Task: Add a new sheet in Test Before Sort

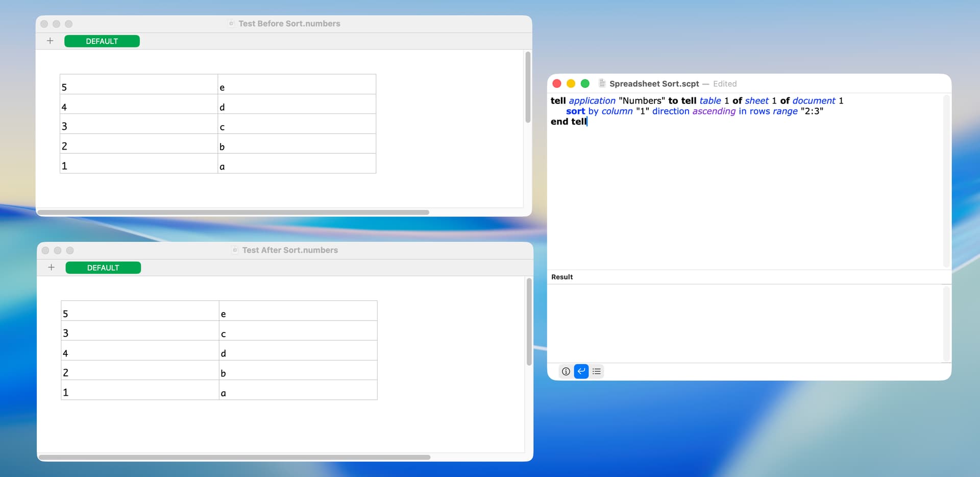Action: click(50, 41)
